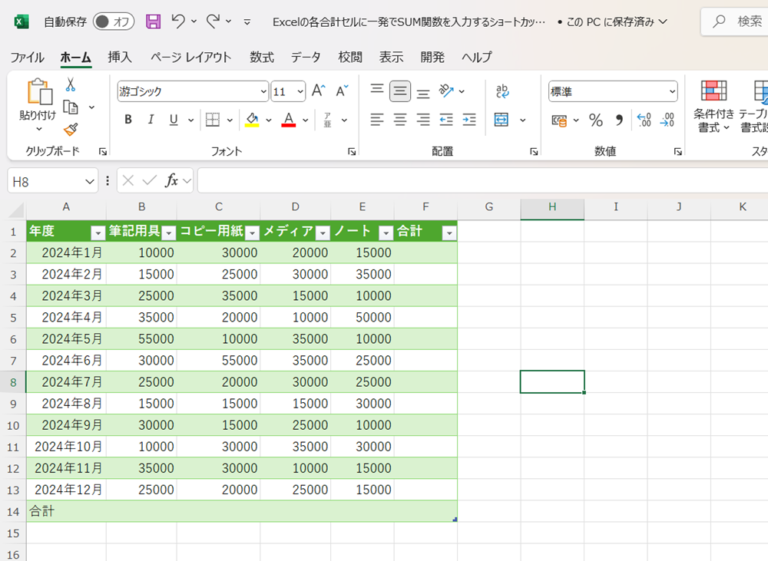Click the Redo arrow icon
Image resolution: width=768 pixels, height=561 pixels.
tap(213, 21)
